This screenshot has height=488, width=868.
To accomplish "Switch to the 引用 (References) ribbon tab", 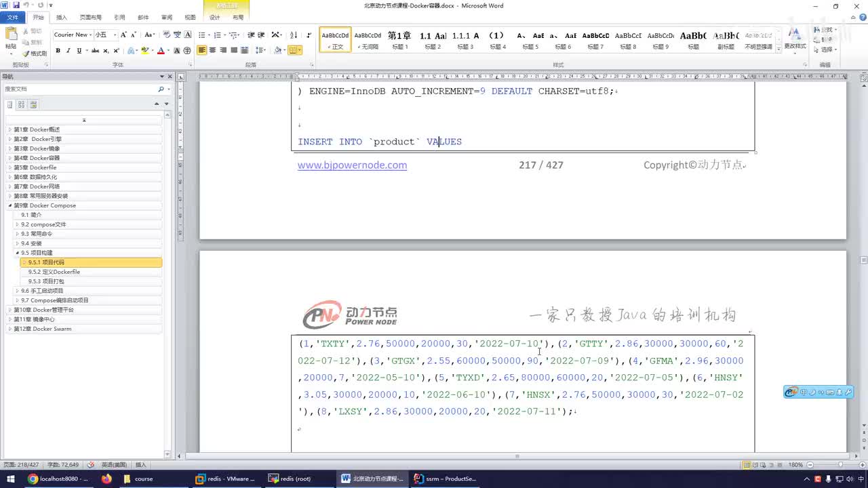I will pos(119,18).
